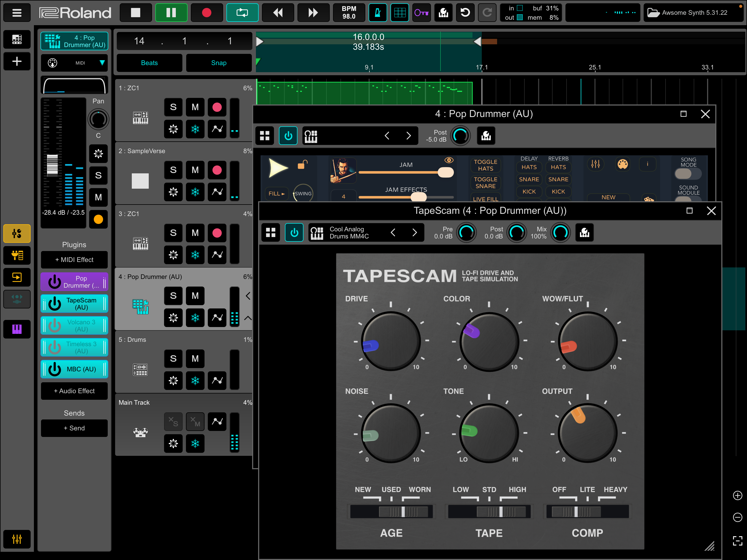Open the Pop Drummer color palette icon
Screen dimensions: 747x560
622,164
